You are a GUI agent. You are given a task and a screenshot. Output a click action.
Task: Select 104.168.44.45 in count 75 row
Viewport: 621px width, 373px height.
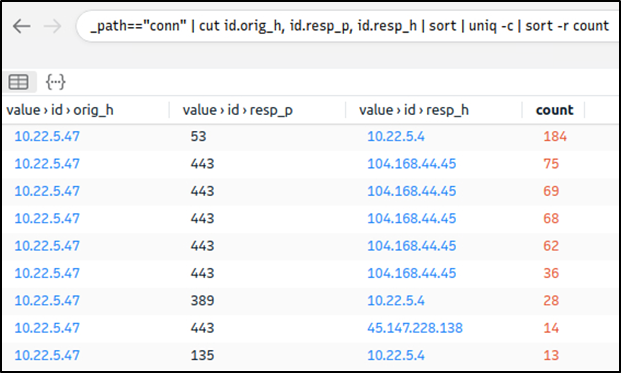point(411,164)
